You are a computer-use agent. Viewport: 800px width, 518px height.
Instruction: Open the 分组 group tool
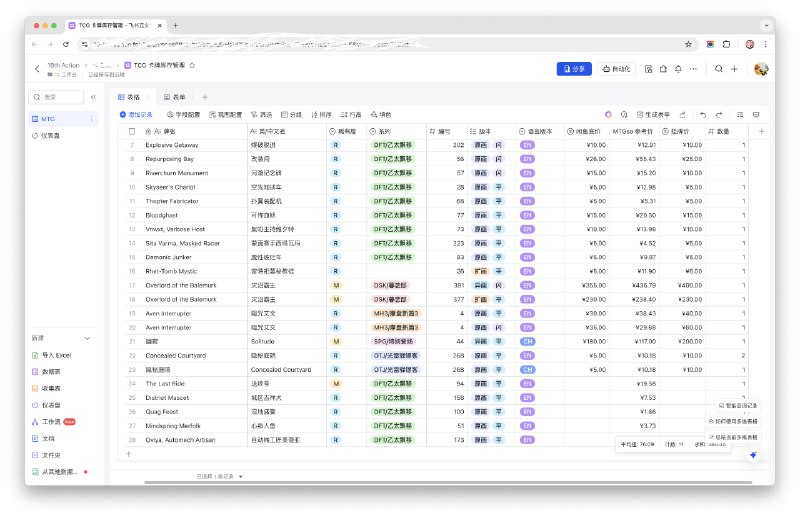(292, 115)
